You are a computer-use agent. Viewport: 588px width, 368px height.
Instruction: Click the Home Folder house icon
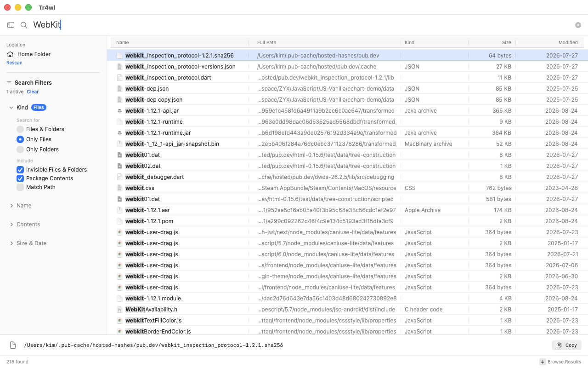(10, 54)
